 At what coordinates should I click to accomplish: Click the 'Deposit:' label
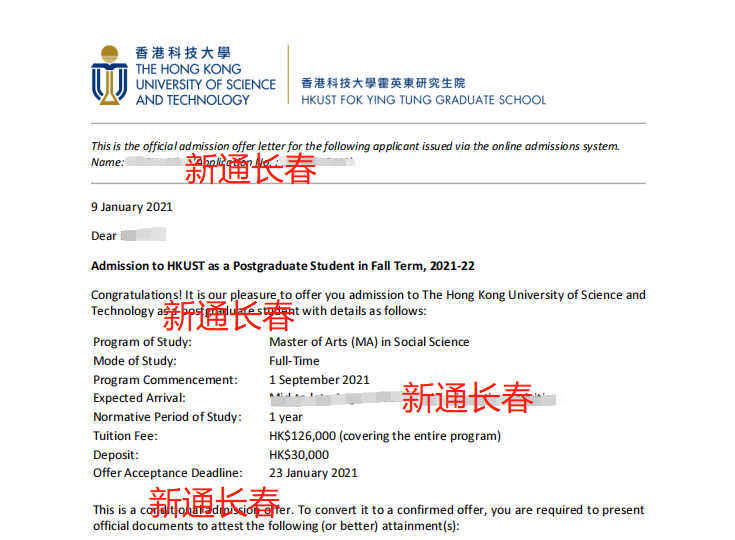click(116, 455)
